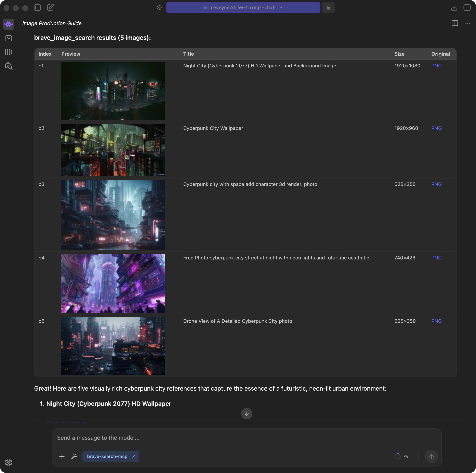Open the developer terminal sidebar icon
Screen dimensions: 476x473
8,38
